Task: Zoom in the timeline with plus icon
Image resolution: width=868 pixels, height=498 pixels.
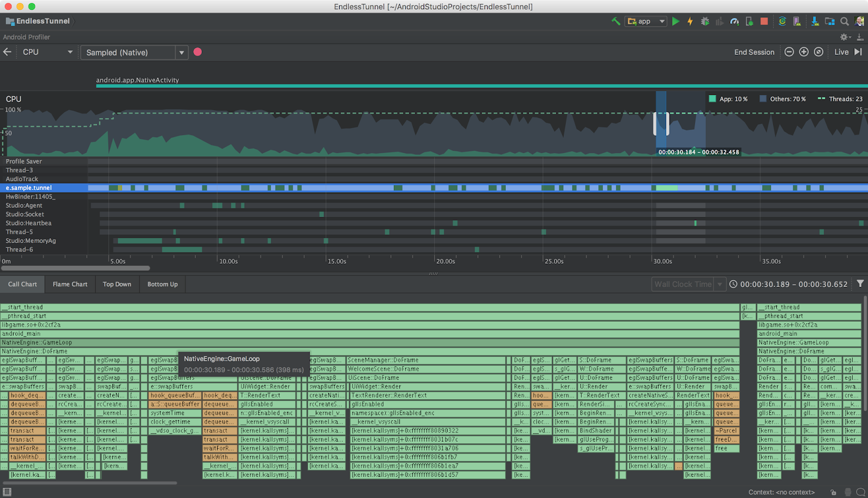Action: coord(804,52)
